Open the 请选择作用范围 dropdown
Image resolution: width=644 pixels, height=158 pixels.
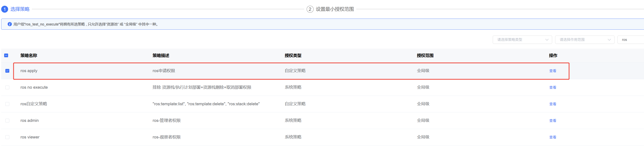coord(584,40)
